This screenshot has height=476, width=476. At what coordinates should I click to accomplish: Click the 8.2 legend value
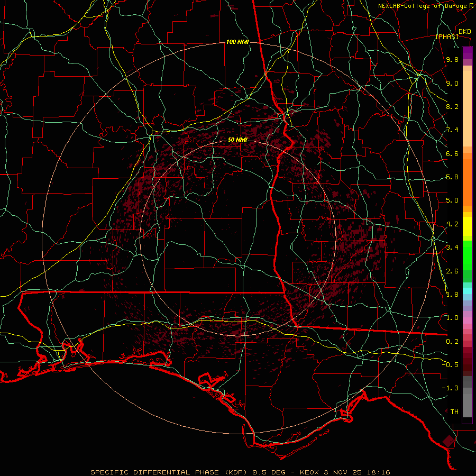[x=452, y=106]
